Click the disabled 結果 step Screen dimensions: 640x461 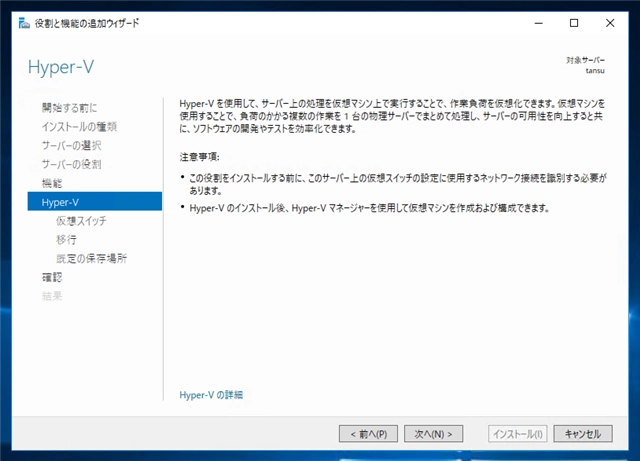[x=52, y=296]
